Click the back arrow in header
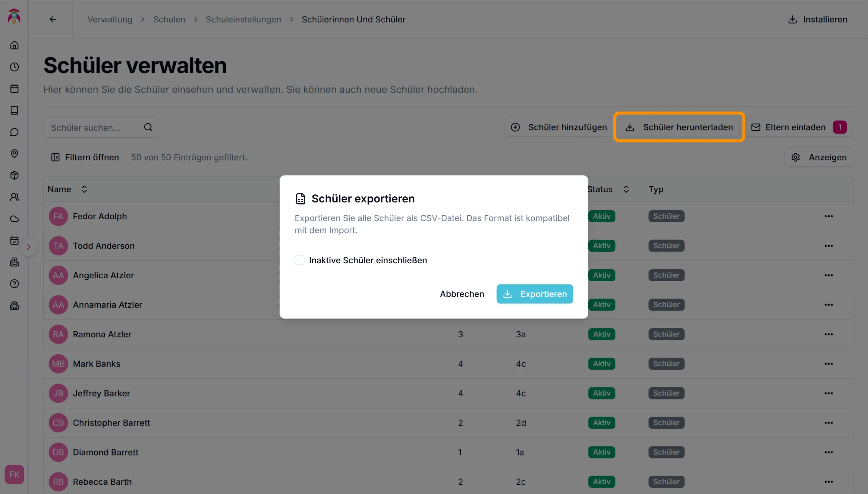868x494 pixels. [x=53, y=19]
